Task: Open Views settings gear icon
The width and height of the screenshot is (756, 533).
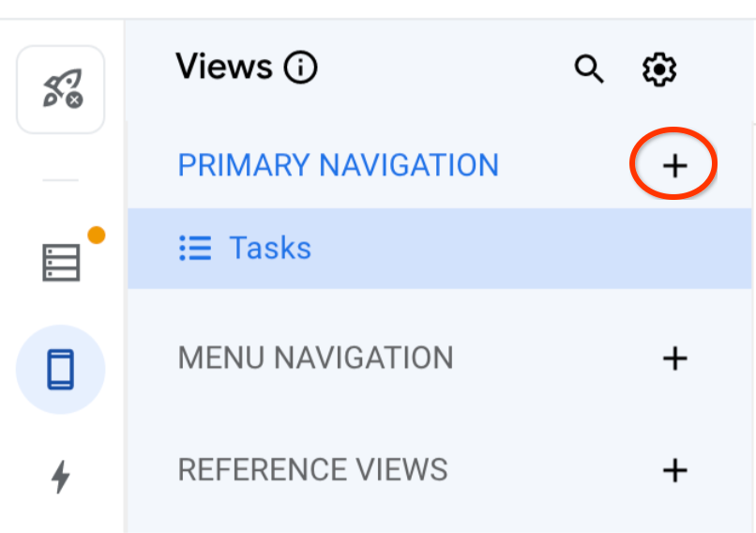Action: pos(659,69)
